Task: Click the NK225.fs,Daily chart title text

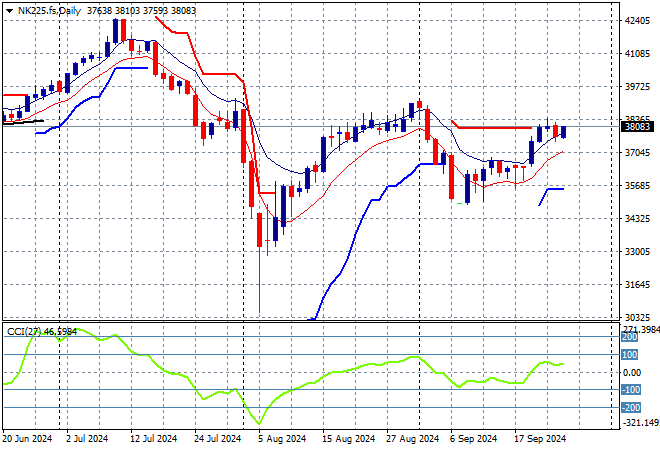Action: pos(49,11)
